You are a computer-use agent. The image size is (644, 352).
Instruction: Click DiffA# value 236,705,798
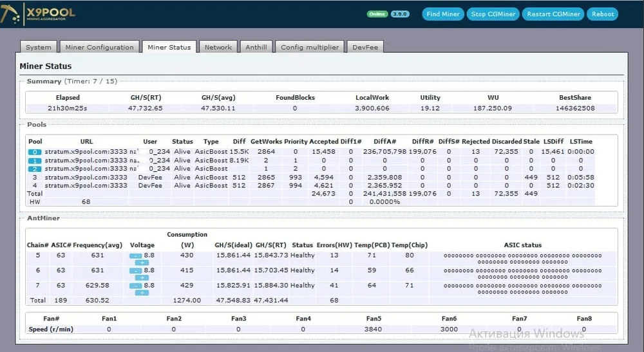point(384,152)
